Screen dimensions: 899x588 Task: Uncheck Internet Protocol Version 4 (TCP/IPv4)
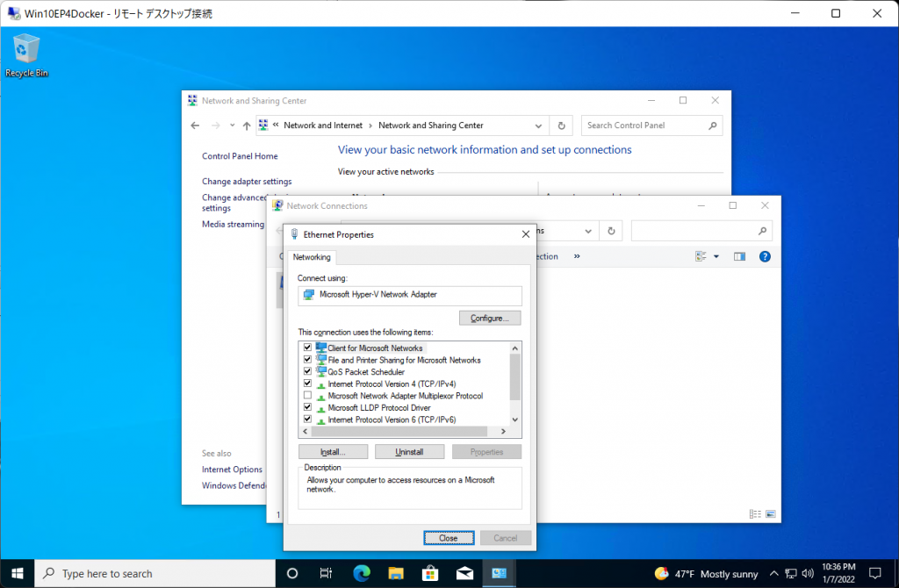pyautogui.click(x=307, y=384)
